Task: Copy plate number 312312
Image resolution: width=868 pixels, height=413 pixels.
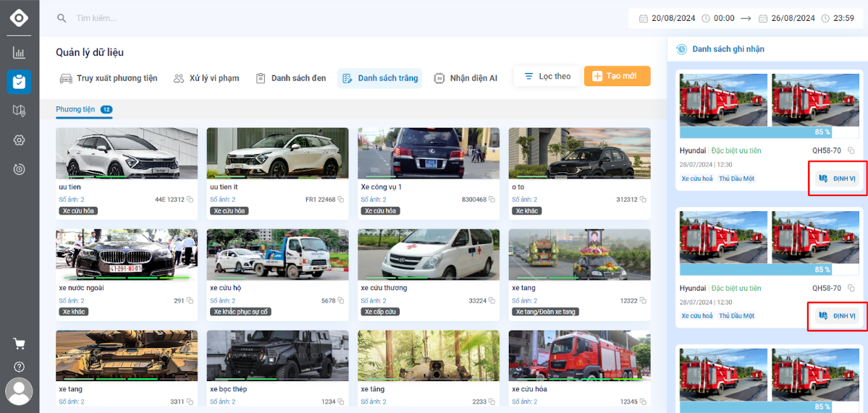Action: (x=643, y=200)
